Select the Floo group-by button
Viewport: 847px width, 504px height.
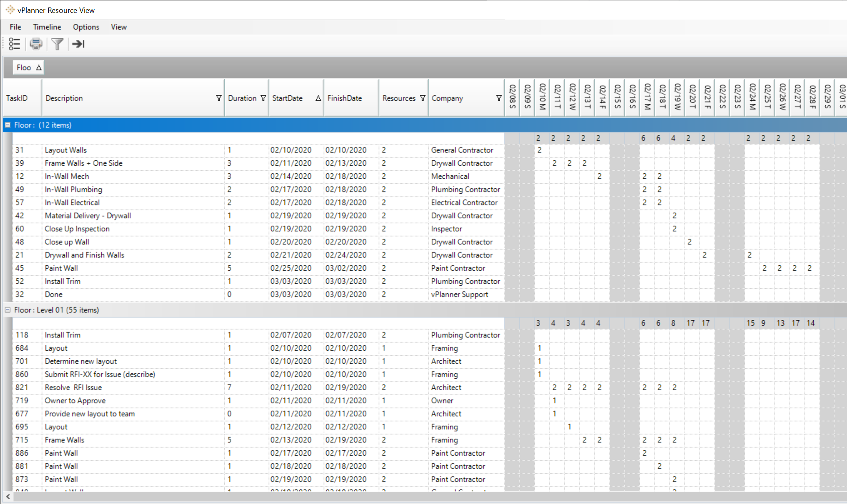pos(25,67)
